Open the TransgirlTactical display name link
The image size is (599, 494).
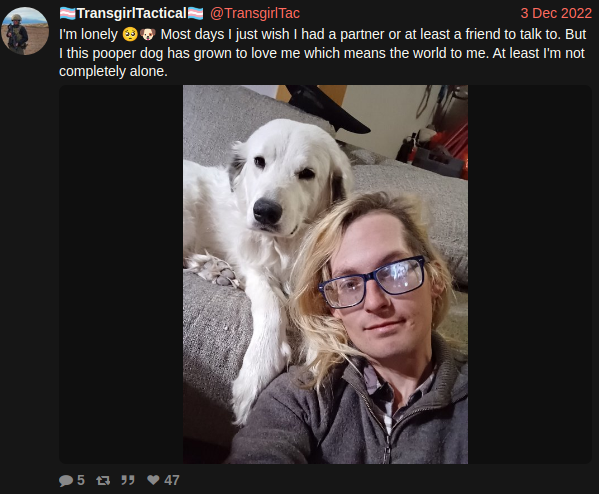pos(131,13)
